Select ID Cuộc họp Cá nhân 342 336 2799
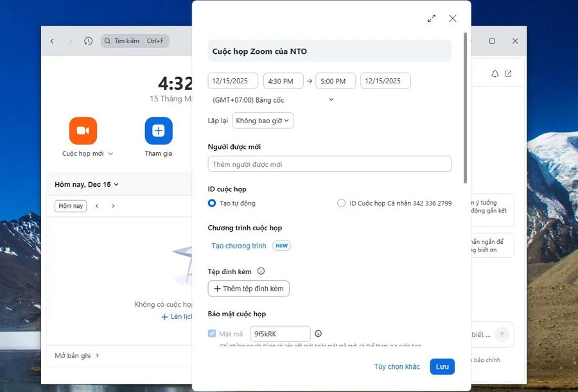Viewport: 578px width, 392px height. [341, 203]
